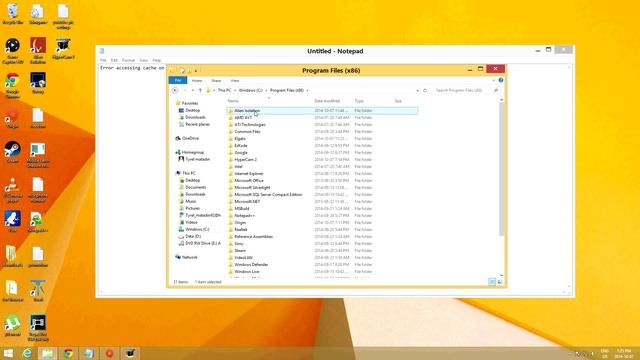Image resolution: width=640 pixels, height=360 pixels.
Task: Switch to large icons view in the status bar
Action: coord(500,282)
